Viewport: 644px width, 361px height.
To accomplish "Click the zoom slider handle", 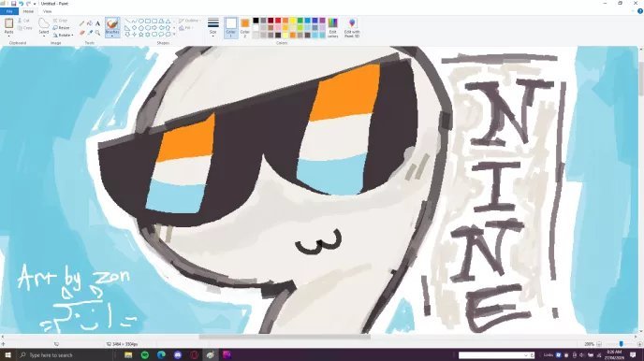I will coord(621,344).
